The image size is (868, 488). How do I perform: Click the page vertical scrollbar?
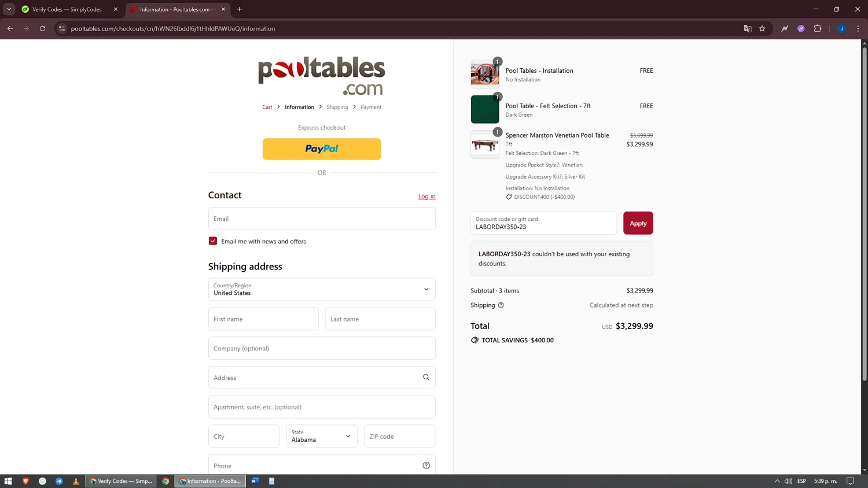tap(865, 214)
